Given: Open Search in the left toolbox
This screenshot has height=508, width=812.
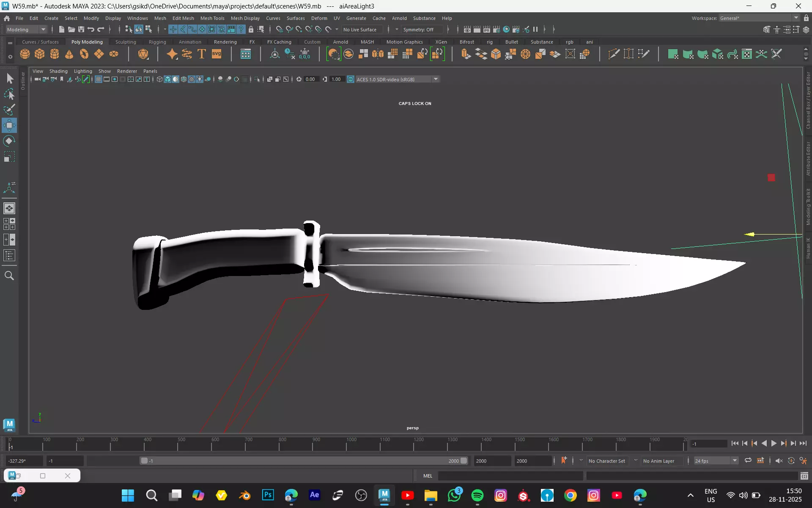Looking at the screenshot, I should pos(9,276).
